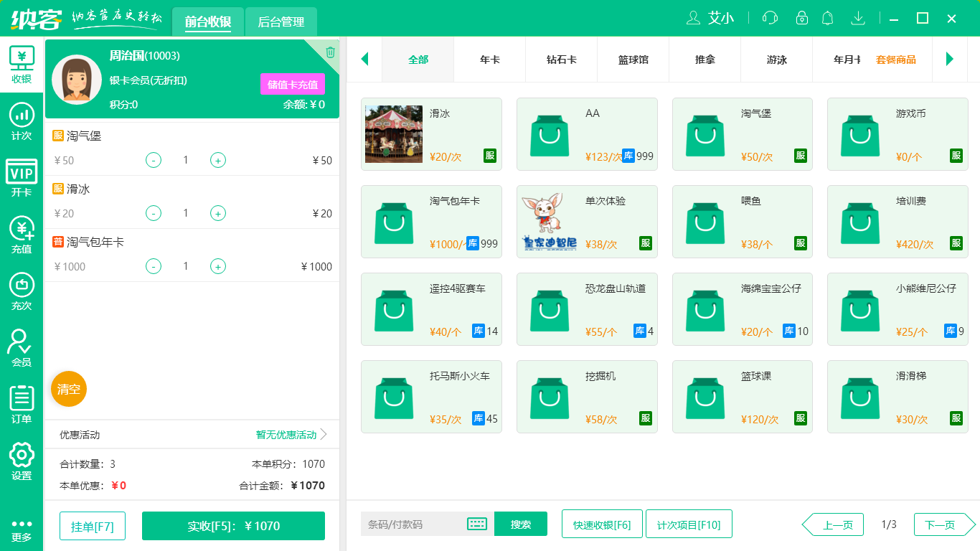Add the 游戏币 product to order

tap(897, 134)
